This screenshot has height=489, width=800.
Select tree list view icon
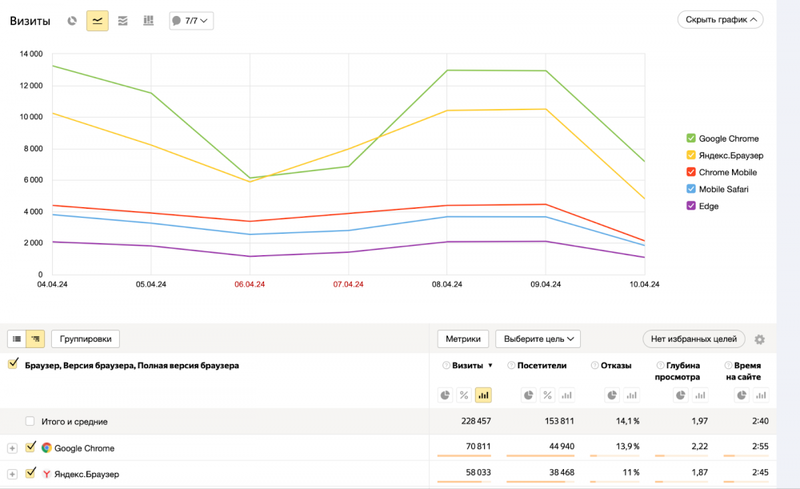(35, 339)
